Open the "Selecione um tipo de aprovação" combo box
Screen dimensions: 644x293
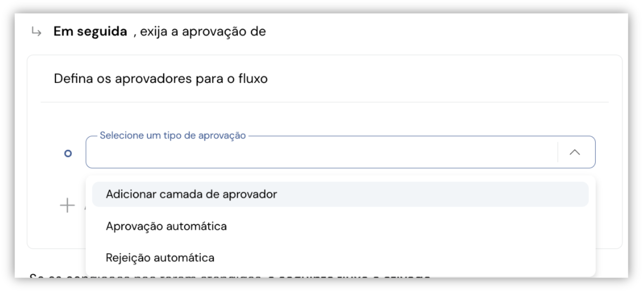pyautogui.click(x=340, y=152)
